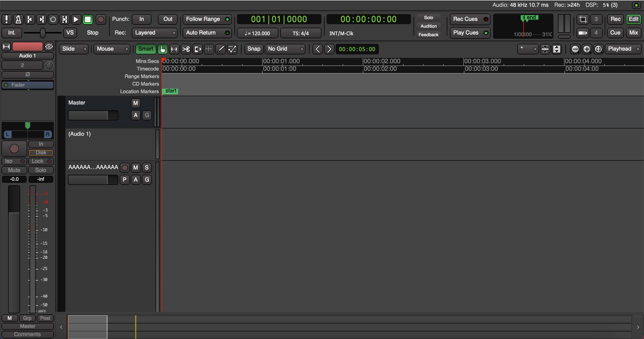The height and width of the screenshot is (339, 644).
Task: Mute the Master track with M button
Action: [135, 103]
